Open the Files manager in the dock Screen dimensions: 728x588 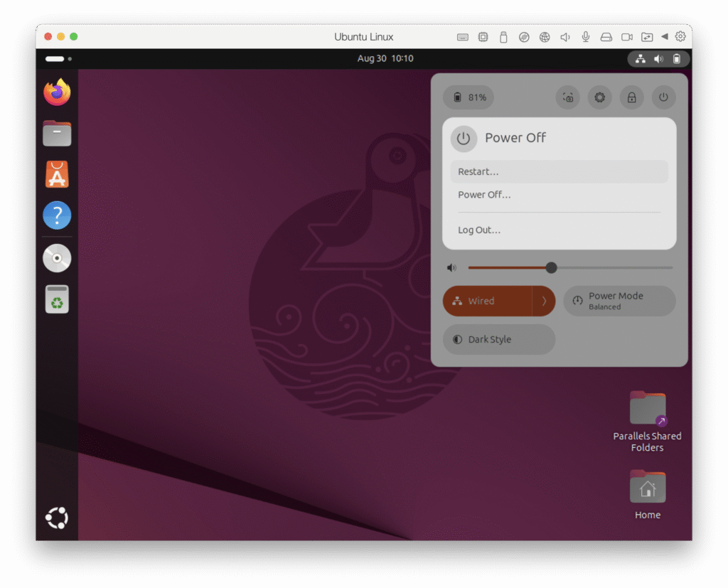coord(57,133)
